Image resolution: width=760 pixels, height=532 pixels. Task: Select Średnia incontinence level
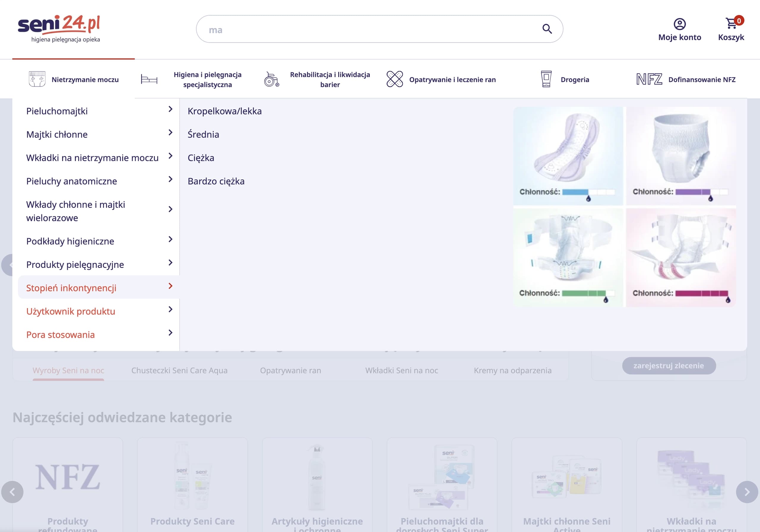[x=204, y=134]
